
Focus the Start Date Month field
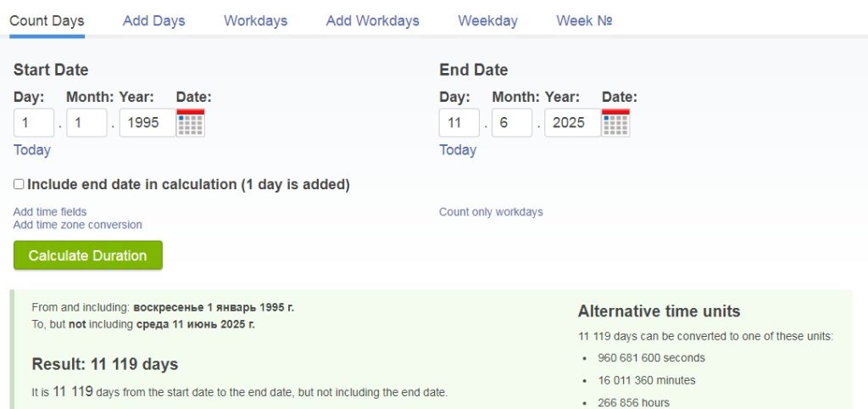pyautogui.click(x=86, y=122)
